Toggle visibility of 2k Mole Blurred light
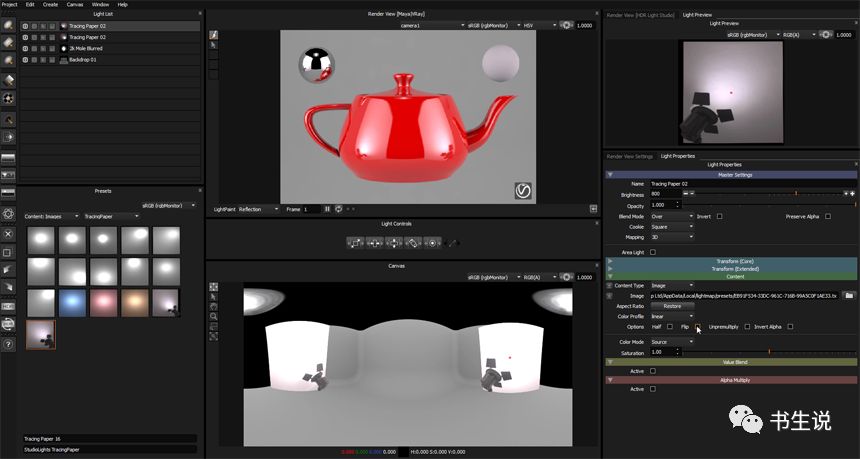The width and height of the screenshot is (860, 459). point(25,48)
